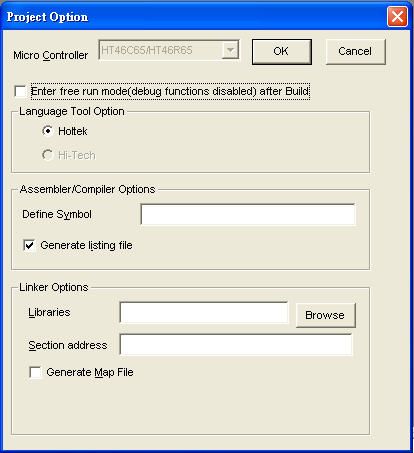
Task: Enable free run mode after Build checkbox
Action: [x=20, y=91]
